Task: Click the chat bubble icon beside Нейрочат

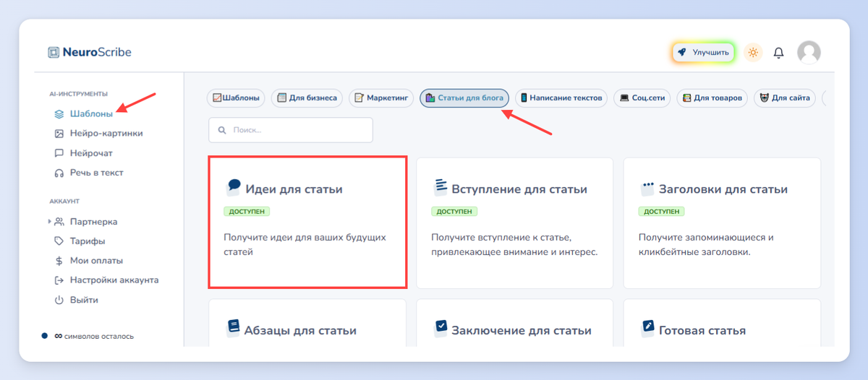Action: click(60, 153)
